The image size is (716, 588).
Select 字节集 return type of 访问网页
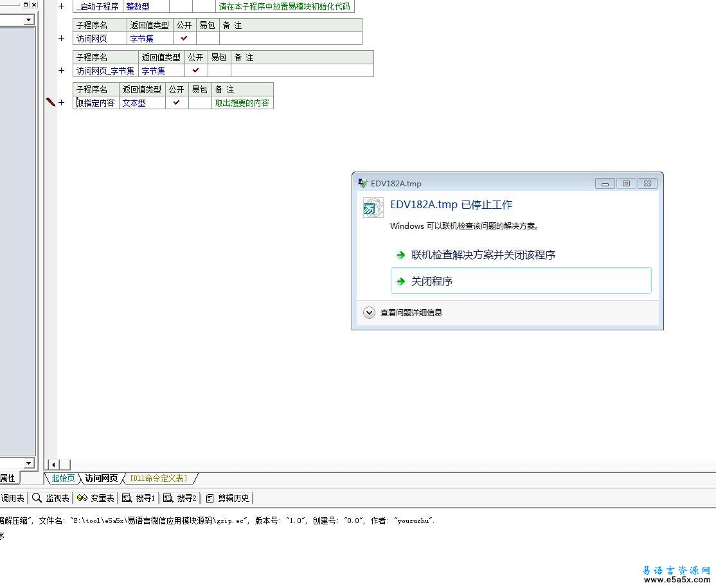150,39
